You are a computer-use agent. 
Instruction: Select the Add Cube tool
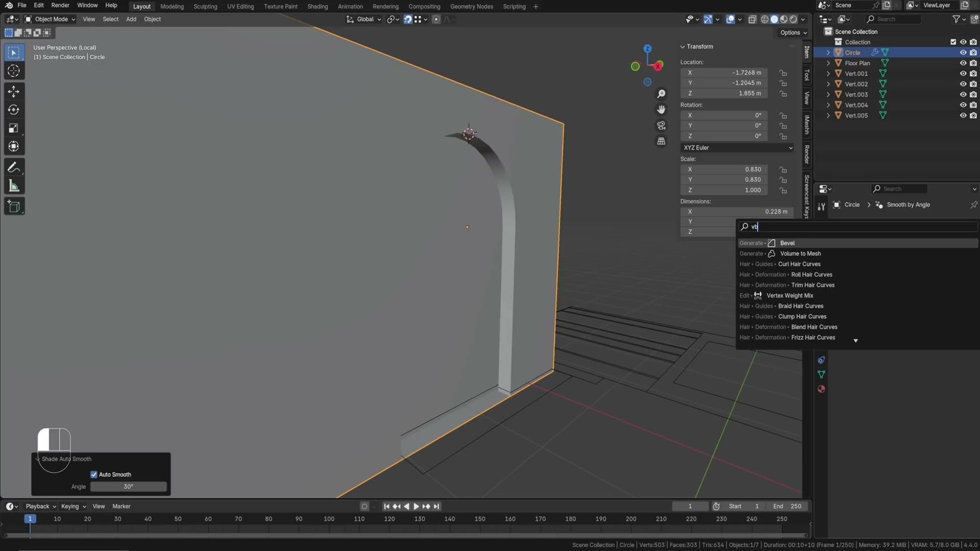[14, 206]
